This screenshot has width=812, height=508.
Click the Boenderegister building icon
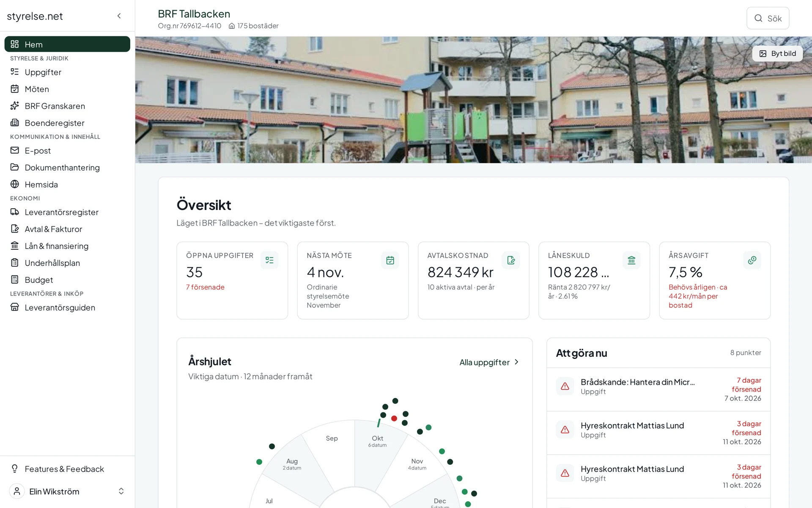15,123
